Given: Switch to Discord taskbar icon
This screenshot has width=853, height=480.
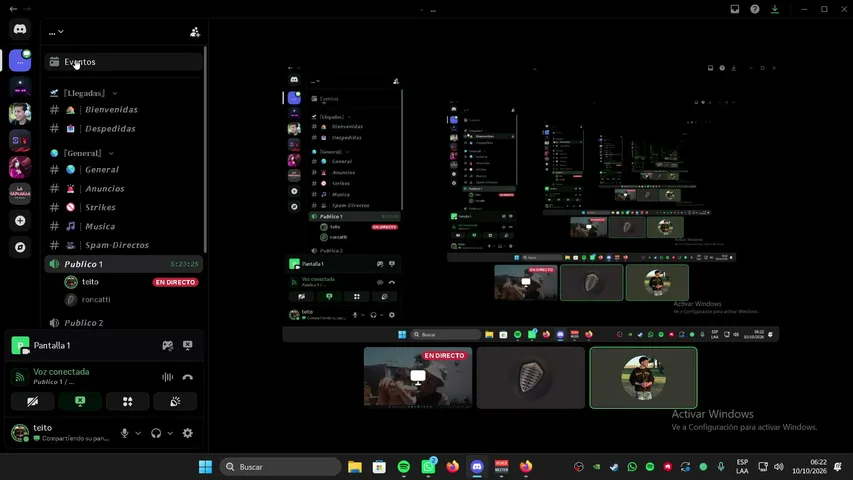Looking at the screenshot, I should (x=477, y=467).
